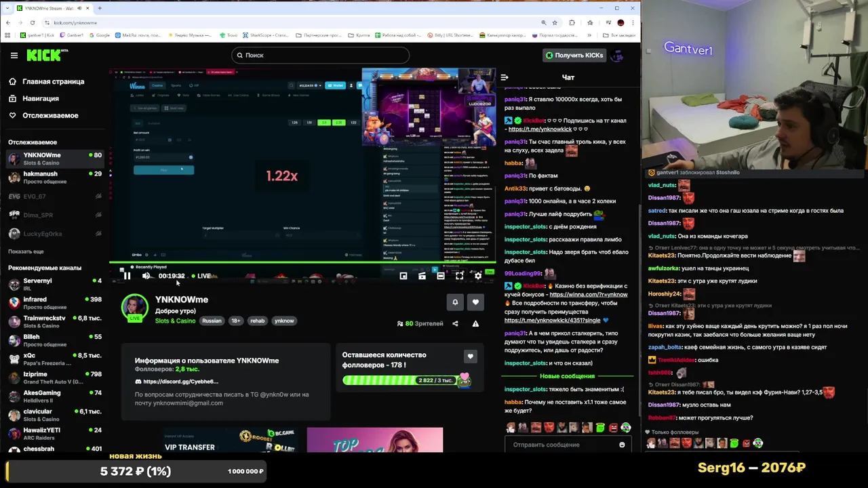Jump to Новые сообщения in chat
The height and width of the screenshot is (488, 868).
[x=567, y=376]
